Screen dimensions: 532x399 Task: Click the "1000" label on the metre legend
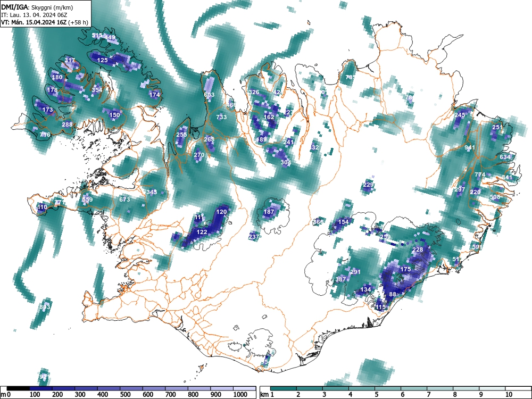point(240,395)
